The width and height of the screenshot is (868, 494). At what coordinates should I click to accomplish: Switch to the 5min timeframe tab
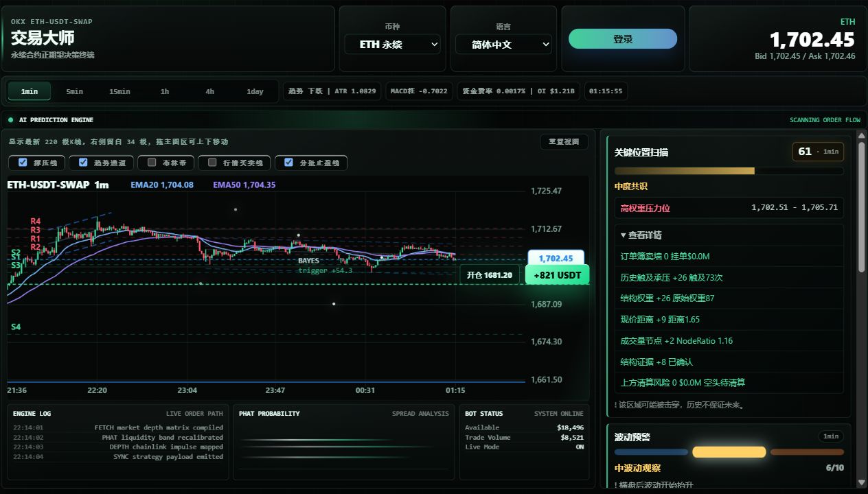[x=74, y=91]
